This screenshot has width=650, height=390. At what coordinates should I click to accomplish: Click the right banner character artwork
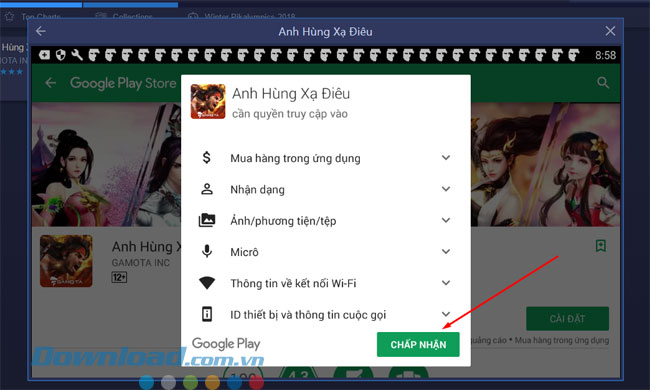[x=546, y=165]
